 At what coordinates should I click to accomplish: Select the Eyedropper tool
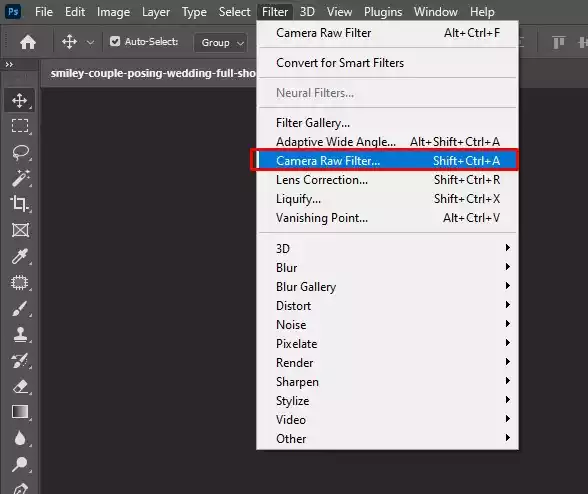point(20,256)
